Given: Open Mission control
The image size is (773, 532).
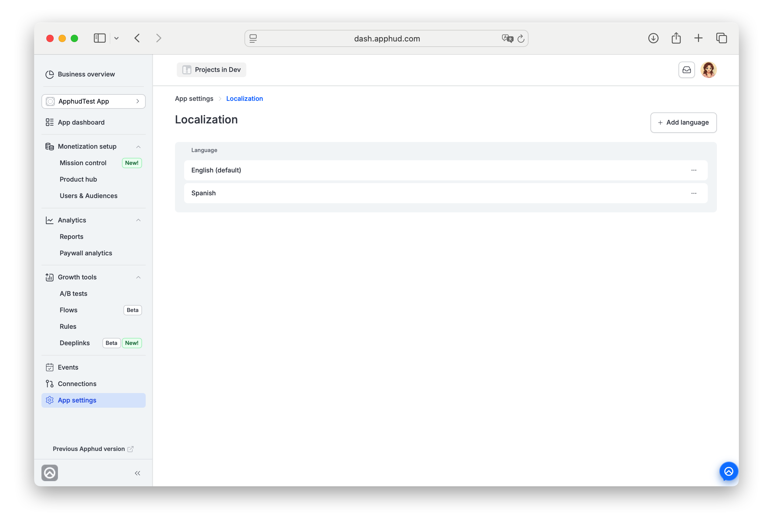Looking at the screenshot, I should click(x=83, y=163).
